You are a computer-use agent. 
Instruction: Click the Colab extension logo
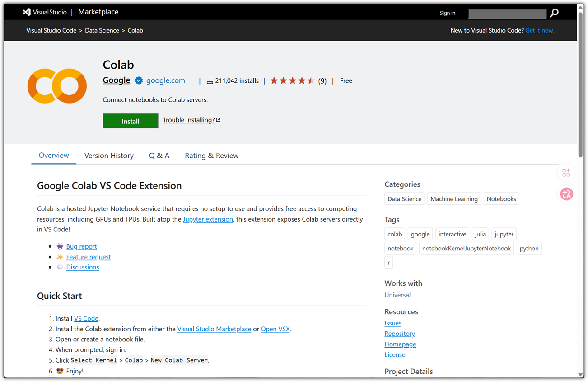pos(57,86)
